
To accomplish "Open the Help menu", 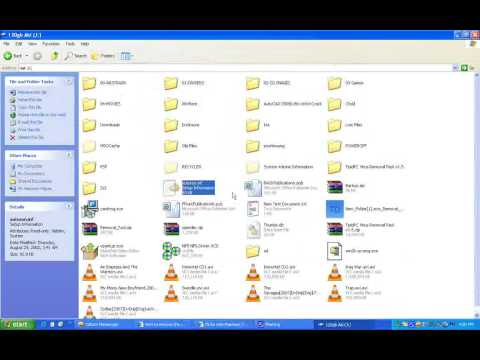I will coord(85,44).
